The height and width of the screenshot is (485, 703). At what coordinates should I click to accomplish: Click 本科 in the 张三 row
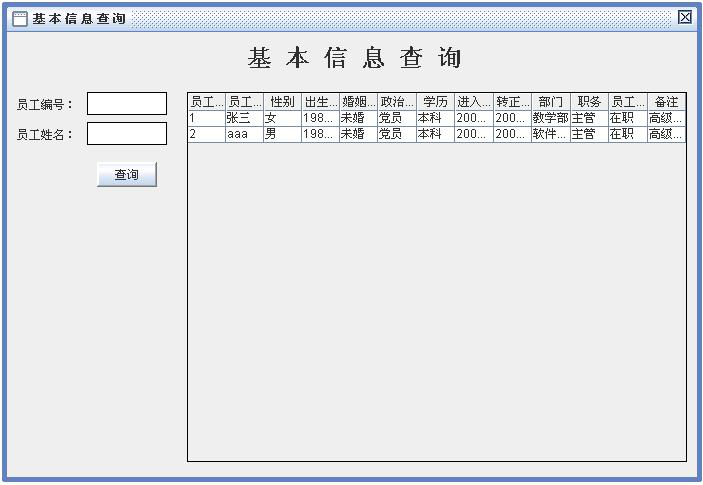[x=435, y=118]
